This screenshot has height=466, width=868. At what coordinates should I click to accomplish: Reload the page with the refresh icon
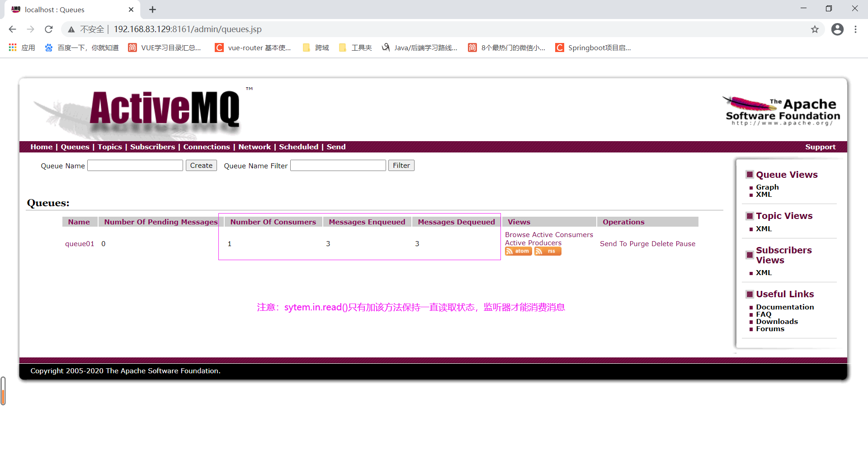(x=49, y=29)
